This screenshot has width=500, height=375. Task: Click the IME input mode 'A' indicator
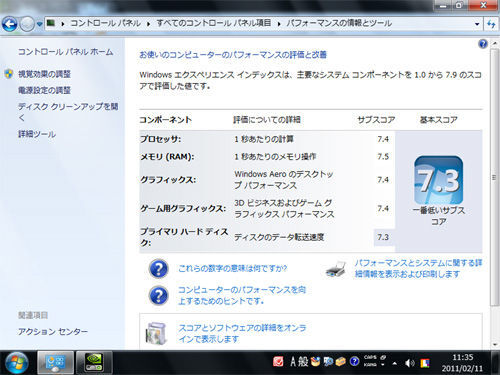click(x=293, y=362)
